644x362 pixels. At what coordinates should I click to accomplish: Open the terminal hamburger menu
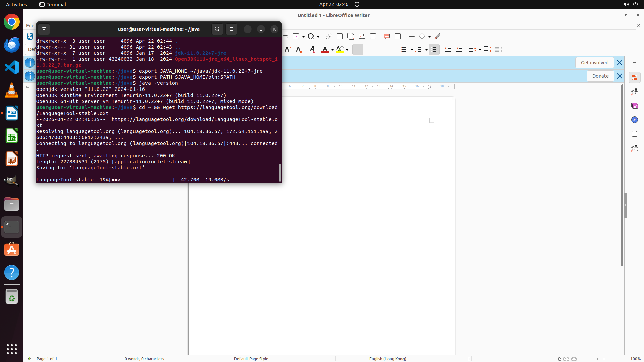231,29
